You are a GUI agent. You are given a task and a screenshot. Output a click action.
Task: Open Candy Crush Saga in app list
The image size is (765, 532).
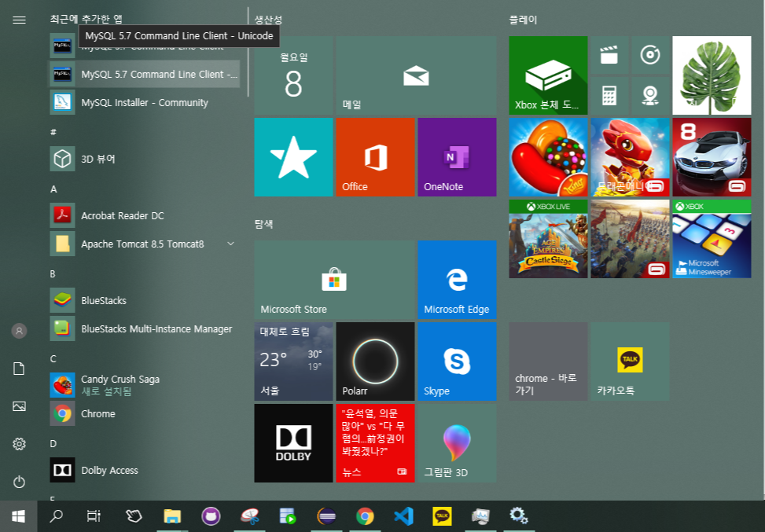click(x=145, y=385)
